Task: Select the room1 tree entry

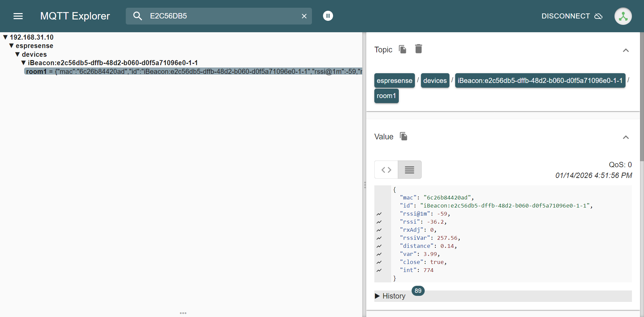Action: pos(36,72)
